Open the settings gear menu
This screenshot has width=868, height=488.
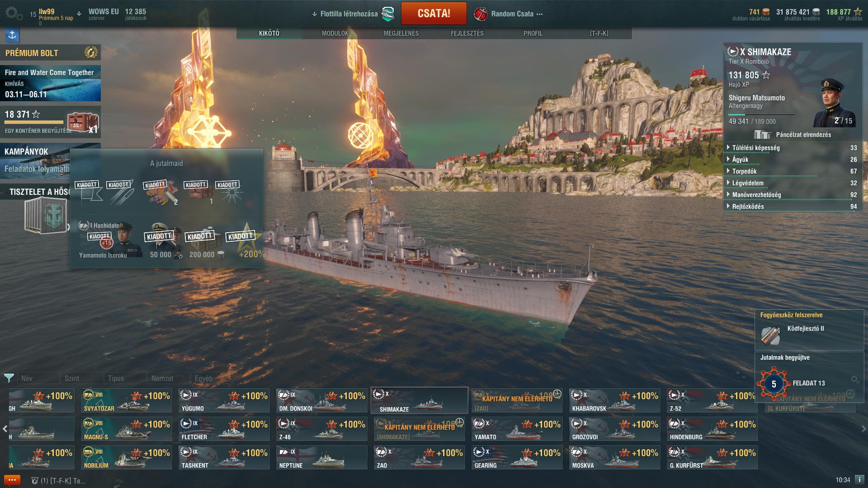click(14, 14)
